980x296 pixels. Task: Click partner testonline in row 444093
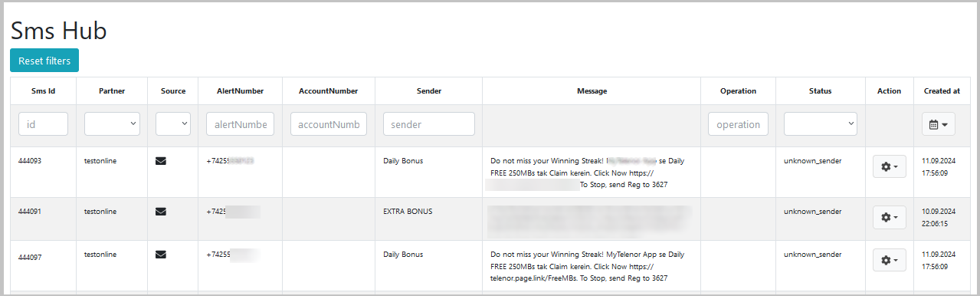tap(100, 161)
